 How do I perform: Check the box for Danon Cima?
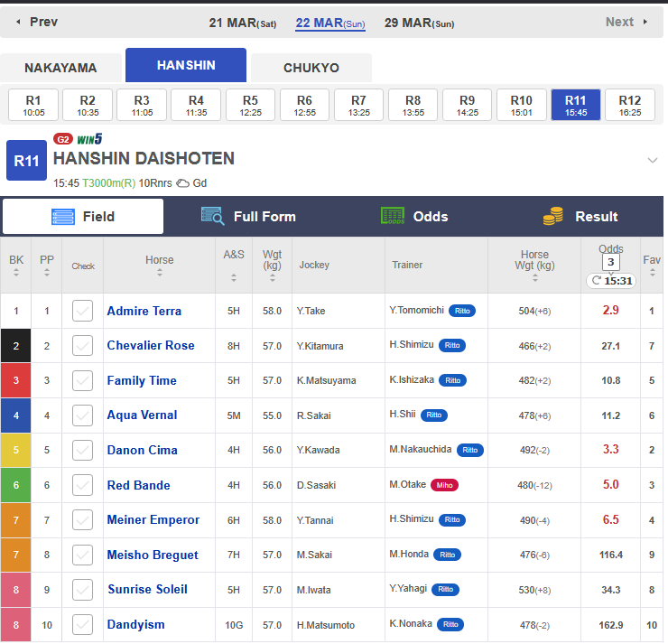pos(83,450)
